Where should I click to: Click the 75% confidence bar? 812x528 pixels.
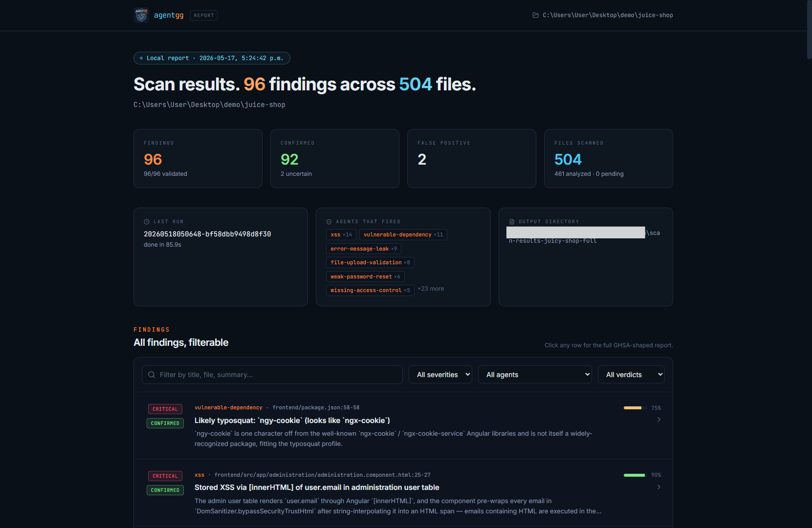pos(635,408)
